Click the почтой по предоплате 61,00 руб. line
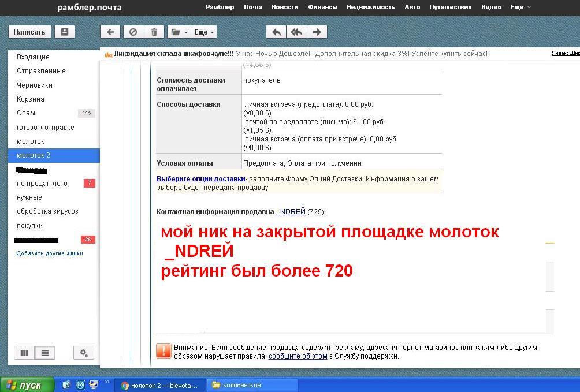The image size is (580, 392). (x=315, y=122)
